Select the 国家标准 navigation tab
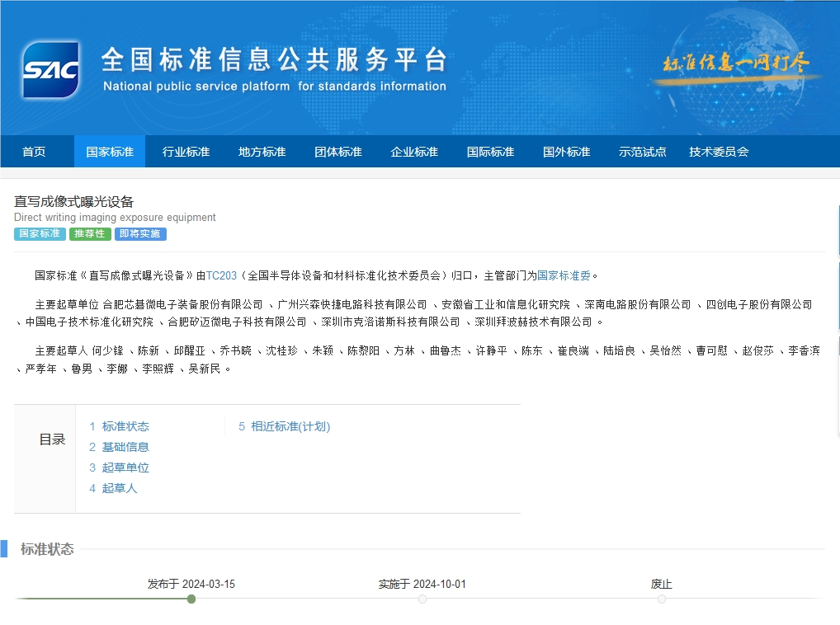The width and height of the screenshot is (840, 625). [x=110, y=152]
